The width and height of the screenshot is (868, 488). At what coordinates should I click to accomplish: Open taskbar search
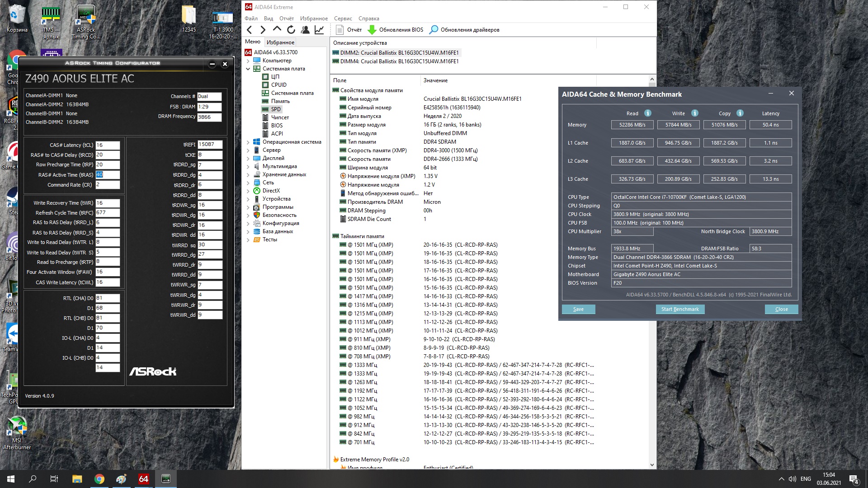(33, 479)
